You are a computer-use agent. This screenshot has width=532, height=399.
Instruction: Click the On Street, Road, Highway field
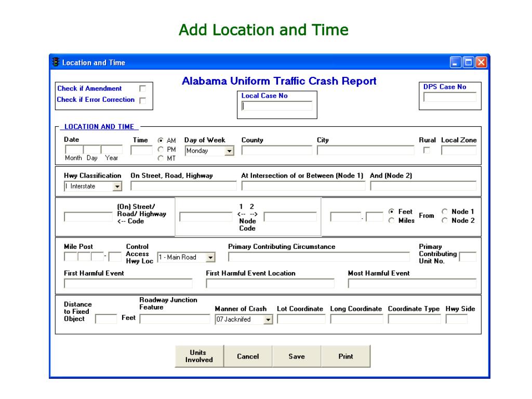[183, 186]
